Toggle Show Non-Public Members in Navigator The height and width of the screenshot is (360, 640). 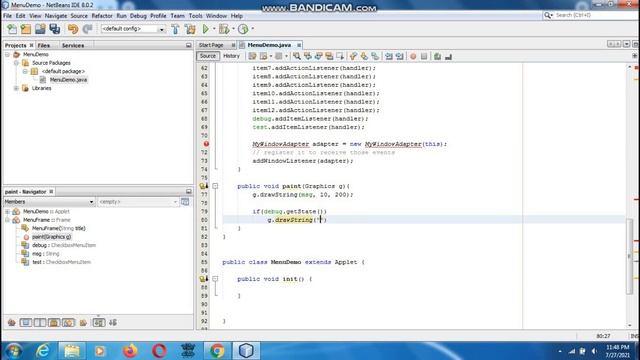click(x=54, y=323)
